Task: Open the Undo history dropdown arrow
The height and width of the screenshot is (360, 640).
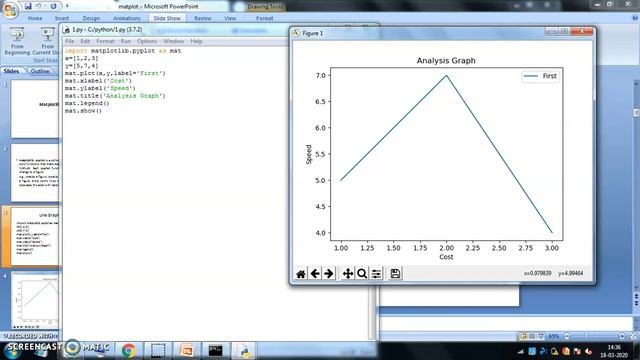Action: tap(44, 6)
